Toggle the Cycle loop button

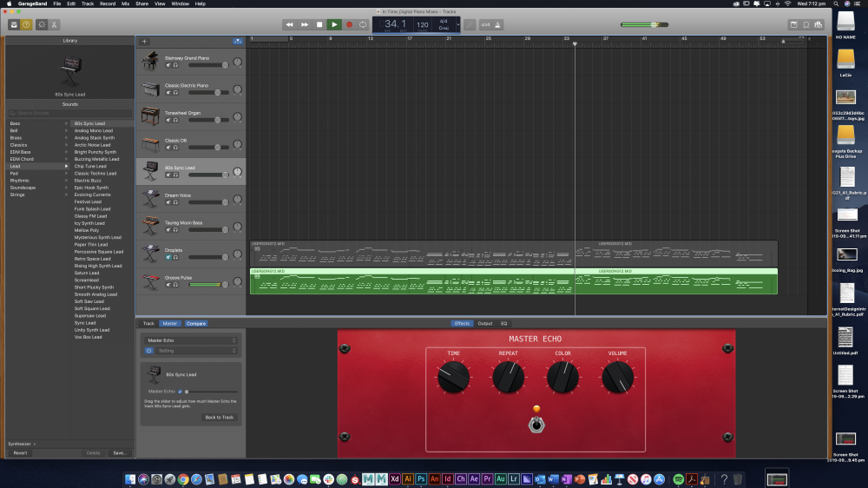(363, 24)
